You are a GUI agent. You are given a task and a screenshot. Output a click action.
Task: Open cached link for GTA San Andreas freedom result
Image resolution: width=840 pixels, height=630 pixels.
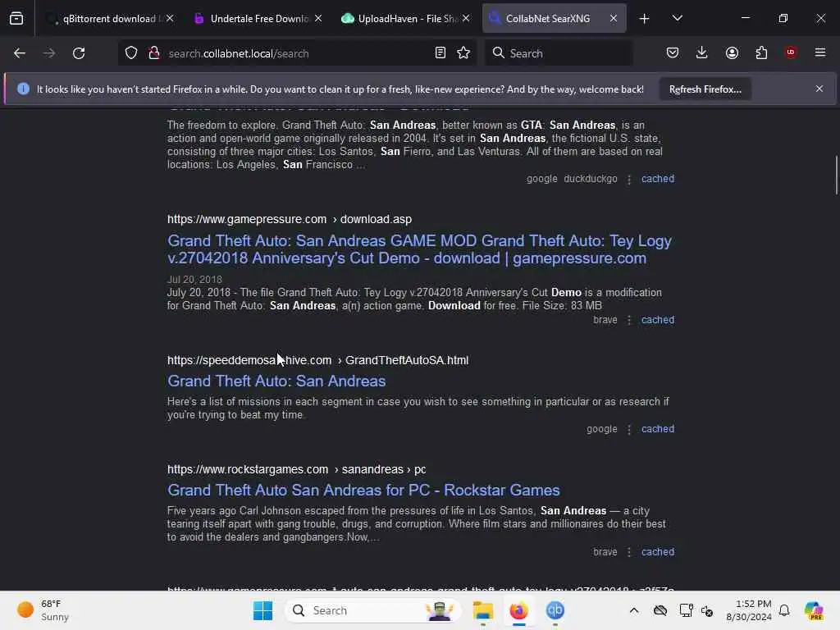[x=658, y=179]
